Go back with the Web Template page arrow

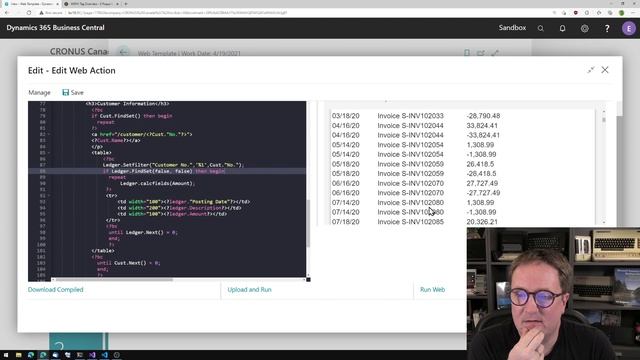point(123,52)
